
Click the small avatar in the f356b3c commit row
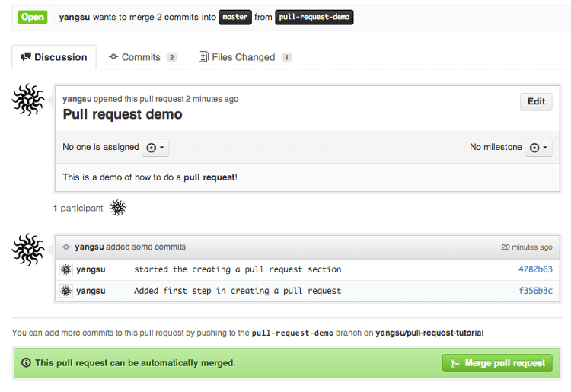pos(66,291)
